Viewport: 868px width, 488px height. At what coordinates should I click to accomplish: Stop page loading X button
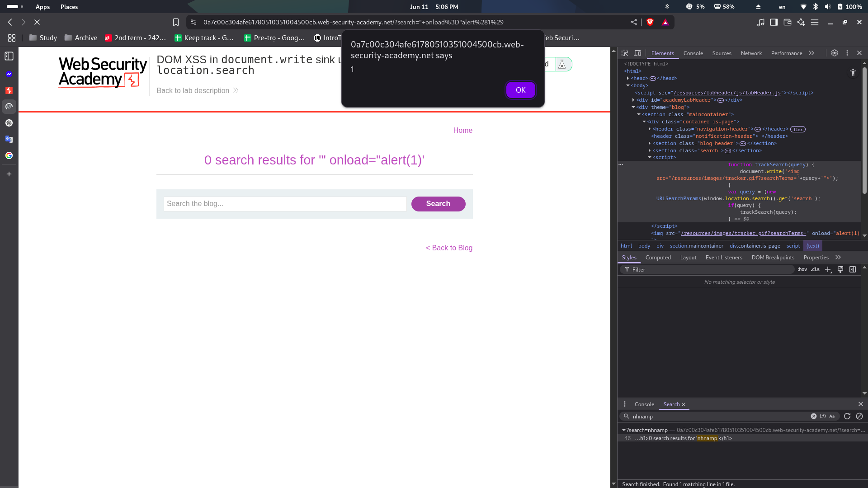[37, 22]
